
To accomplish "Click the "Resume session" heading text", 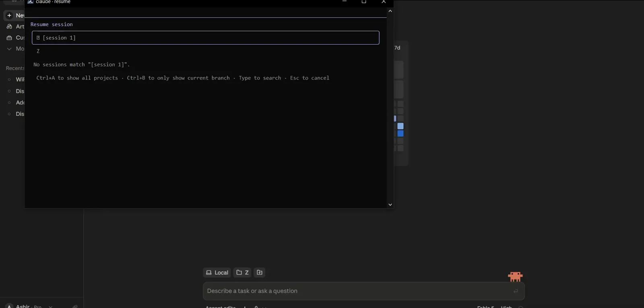I will tap(52, 25).
